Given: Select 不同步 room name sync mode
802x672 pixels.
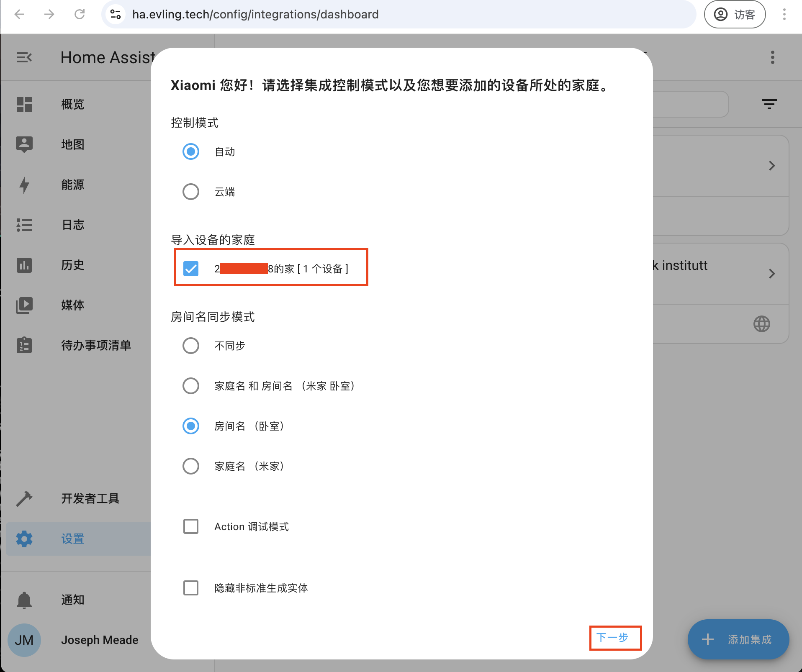Looking at the screenshot, I should 191,346.
